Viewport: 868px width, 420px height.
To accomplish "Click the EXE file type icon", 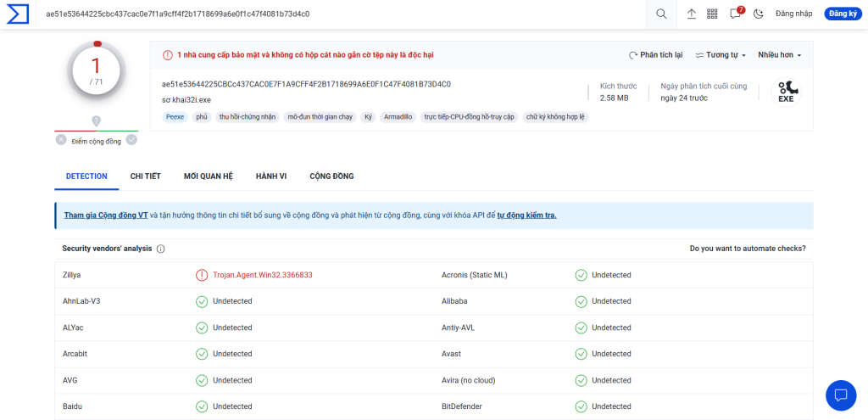I will [786, 92].
